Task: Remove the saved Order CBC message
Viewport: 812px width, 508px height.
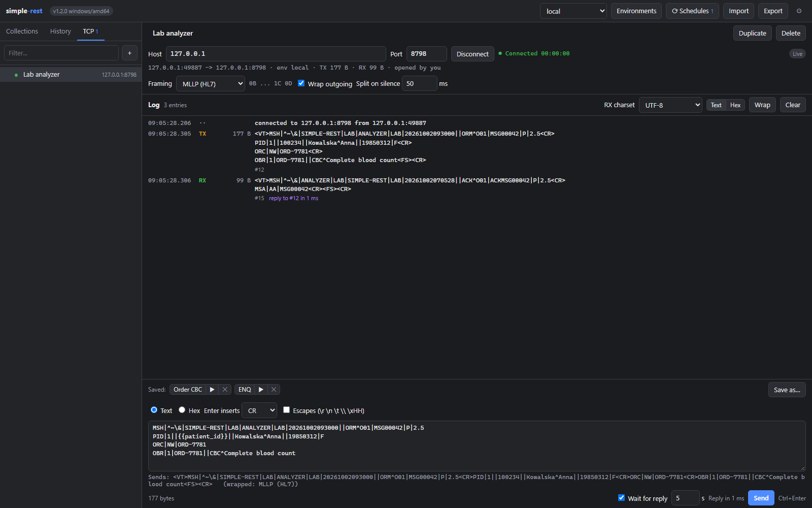Action: coord(225,390)
